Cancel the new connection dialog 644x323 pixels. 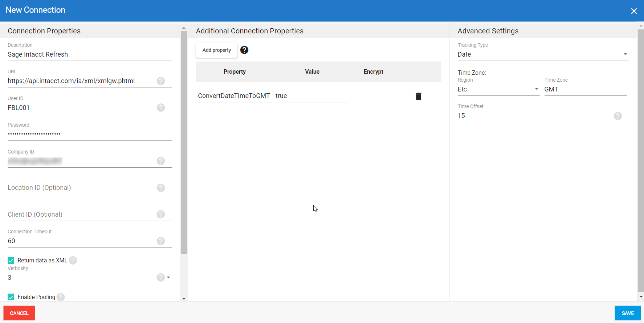point(19,313)
